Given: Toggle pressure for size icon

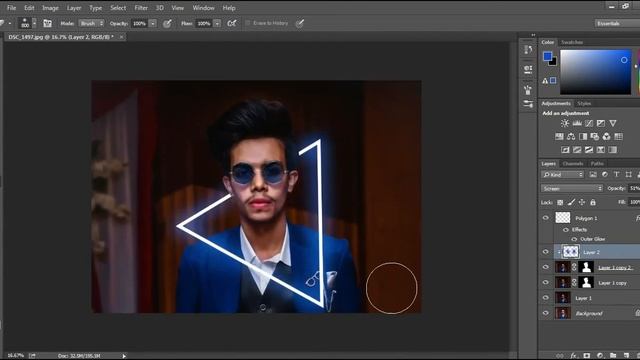Looking at the screenshot, I should (x=300, y=23).
